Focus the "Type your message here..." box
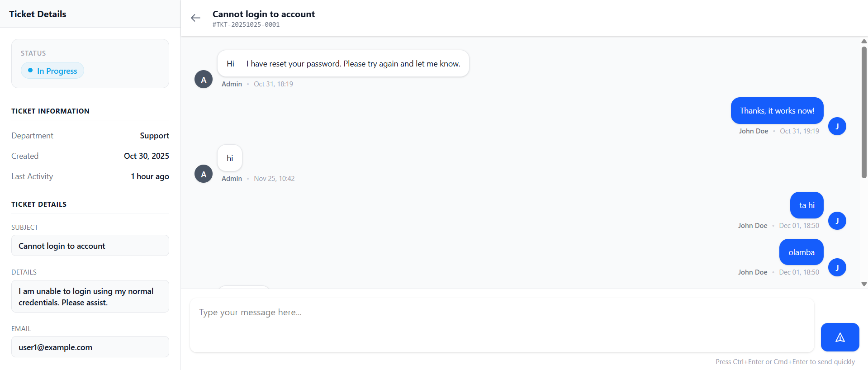Viewport: 868px width, 370px height. point(502,325)
